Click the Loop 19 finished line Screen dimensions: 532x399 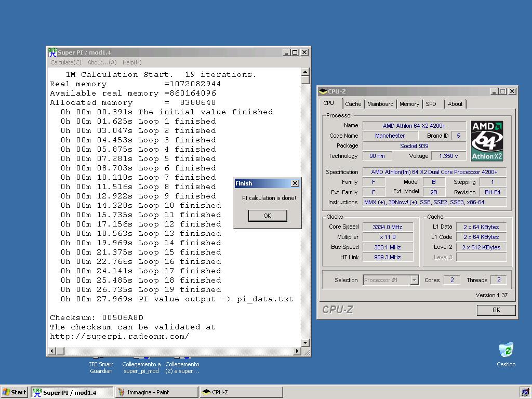coord(141,290)
